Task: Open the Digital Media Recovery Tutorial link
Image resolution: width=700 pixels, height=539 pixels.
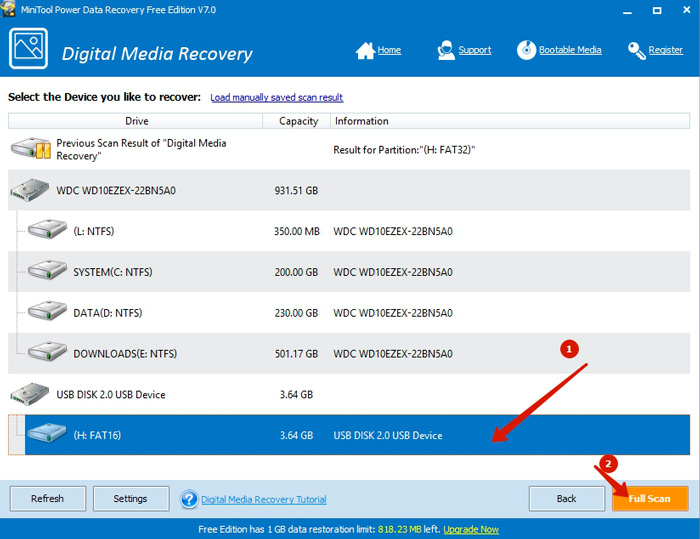Action: pos(264,500)
